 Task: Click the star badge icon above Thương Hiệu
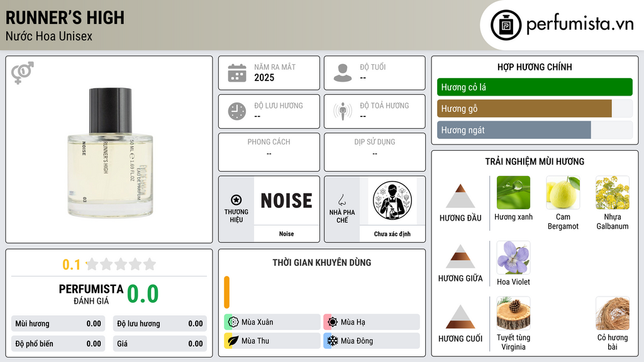[236, 200]
